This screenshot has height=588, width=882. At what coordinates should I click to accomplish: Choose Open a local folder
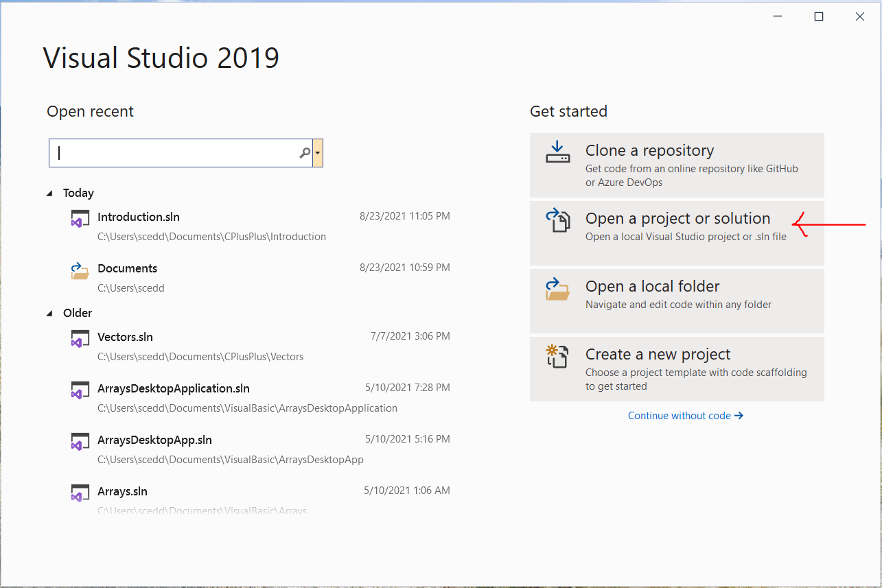click(677, 301)
